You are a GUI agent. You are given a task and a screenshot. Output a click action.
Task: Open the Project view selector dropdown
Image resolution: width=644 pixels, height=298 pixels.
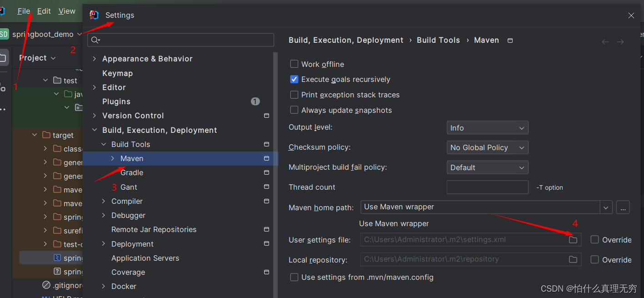click(37, 58)
